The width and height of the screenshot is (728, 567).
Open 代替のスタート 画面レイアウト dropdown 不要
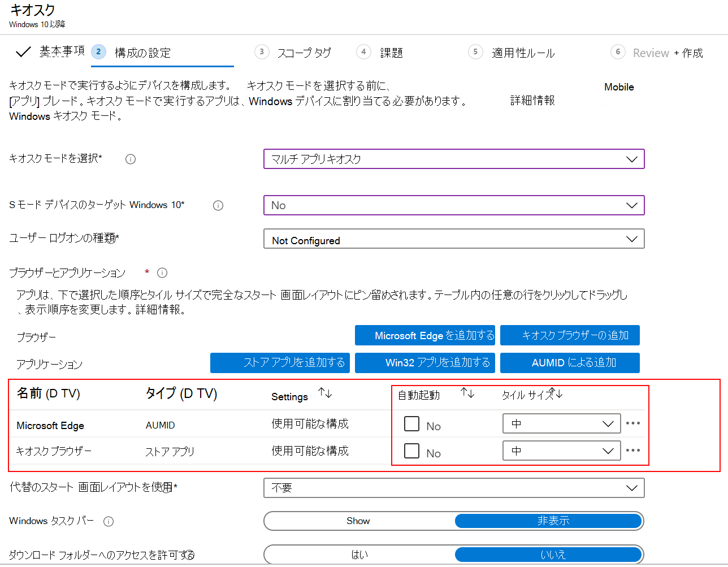pos(454,488)
